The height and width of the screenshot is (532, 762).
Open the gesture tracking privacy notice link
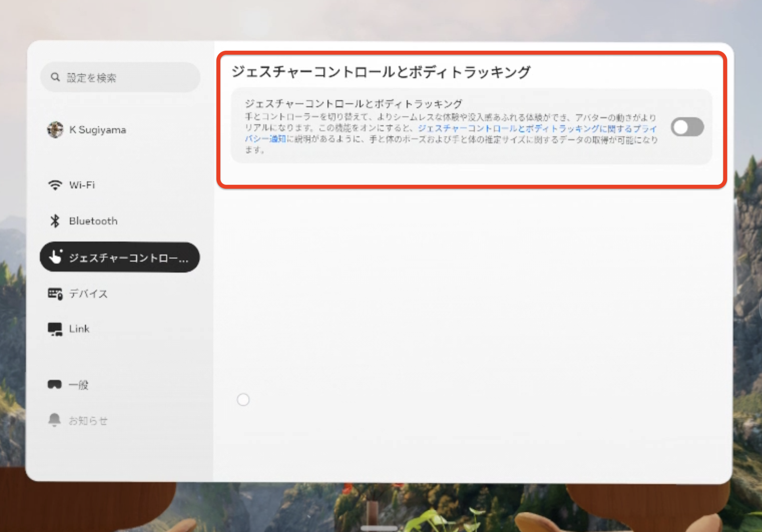tap(537, 129)
